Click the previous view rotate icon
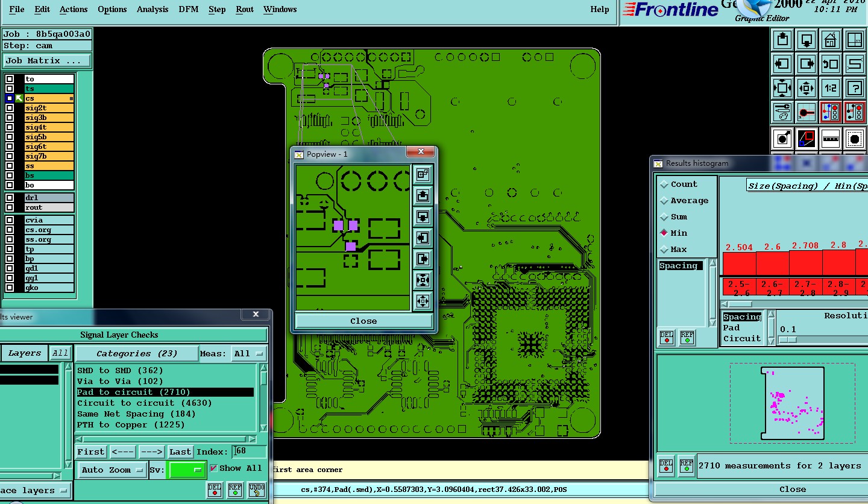 pos(831,63)
